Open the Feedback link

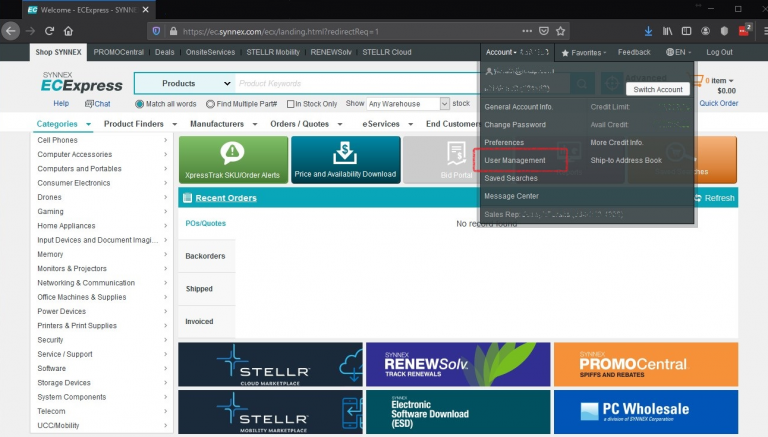pos(634,52)
